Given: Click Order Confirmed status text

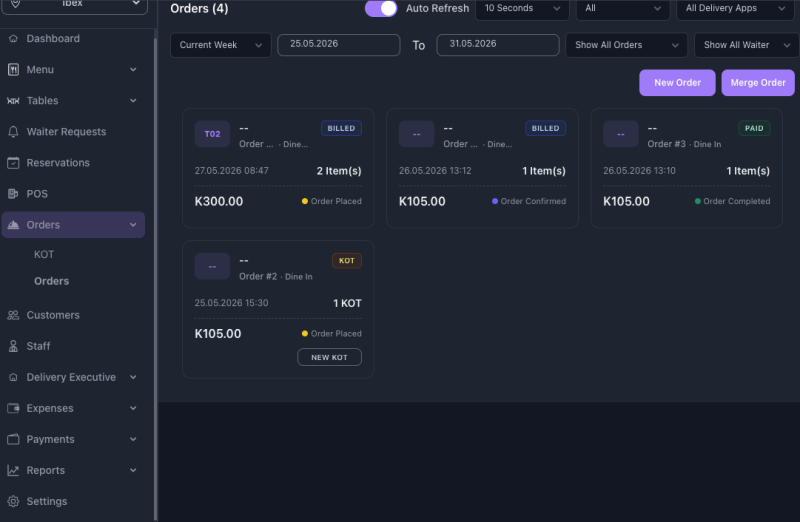Looking at the screenshot, I should click(533, 202).
